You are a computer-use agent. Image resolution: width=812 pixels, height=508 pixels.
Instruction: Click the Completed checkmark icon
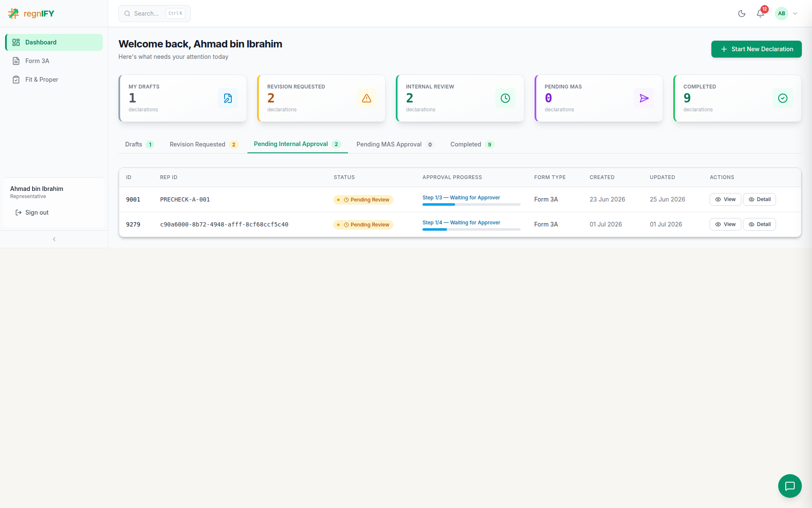pos(783,98)
